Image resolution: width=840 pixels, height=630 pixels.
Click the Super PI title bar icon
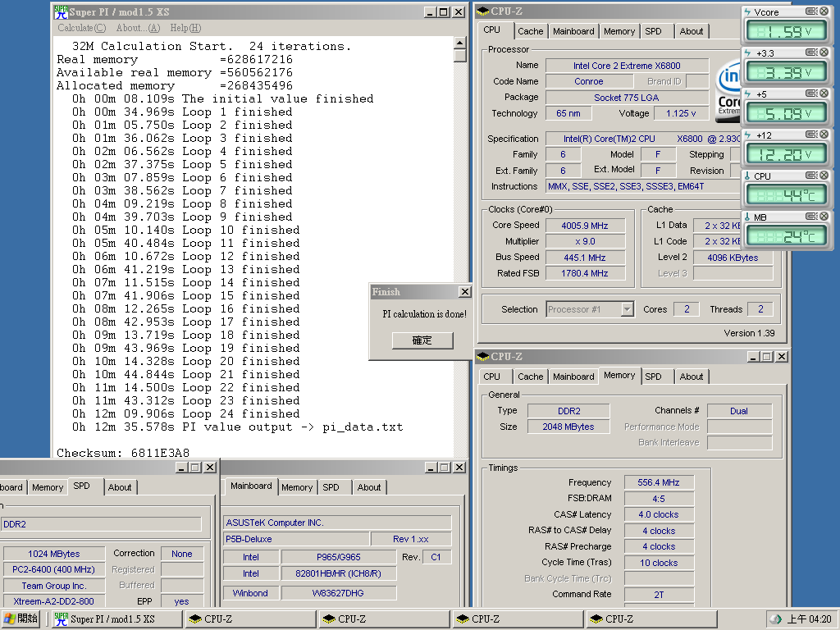(x=61, y=11)
